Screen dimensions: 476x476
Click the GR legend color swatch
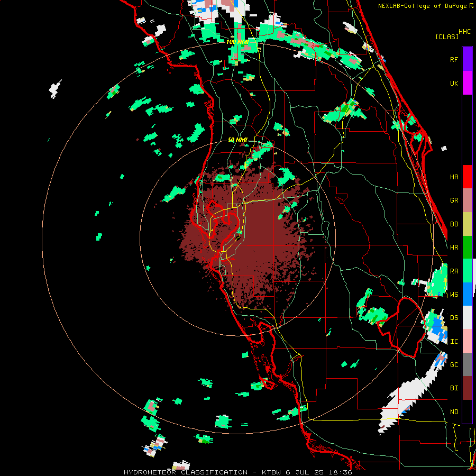467,200
